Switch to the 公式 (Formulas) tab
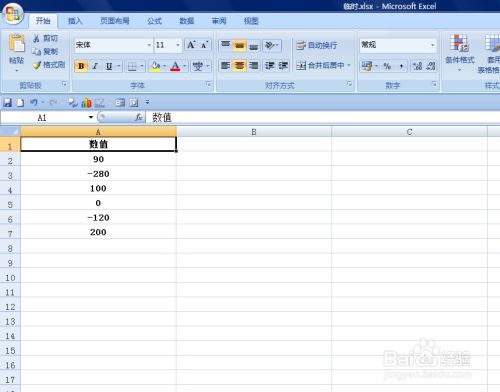The width and height of the screenshot is (500, 392). click(x=155, y=21)
